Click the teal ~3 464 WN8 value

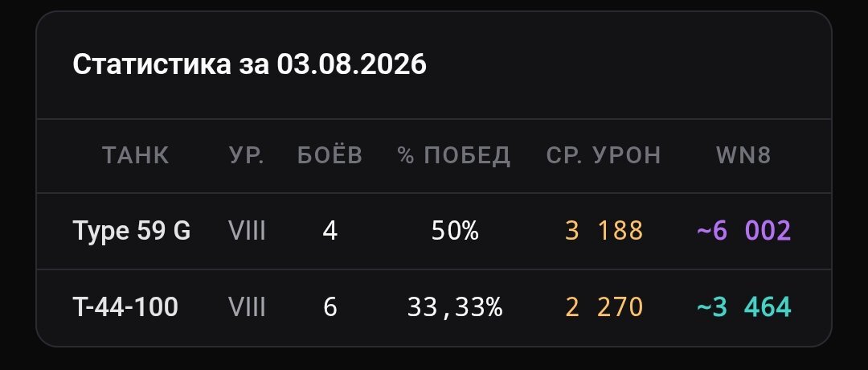tap(743, 306)
